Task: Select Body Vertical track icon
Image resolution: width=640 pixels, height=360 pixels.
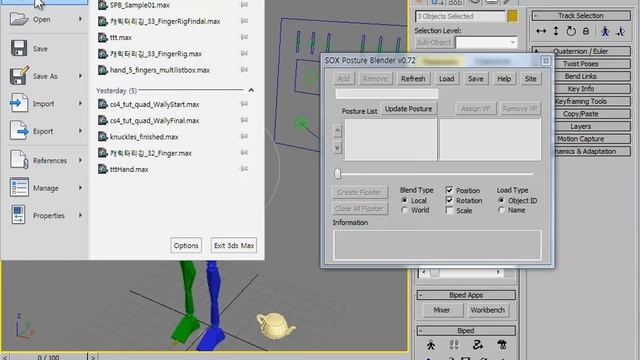Action: pyautogui.click(x=556, y=31)
